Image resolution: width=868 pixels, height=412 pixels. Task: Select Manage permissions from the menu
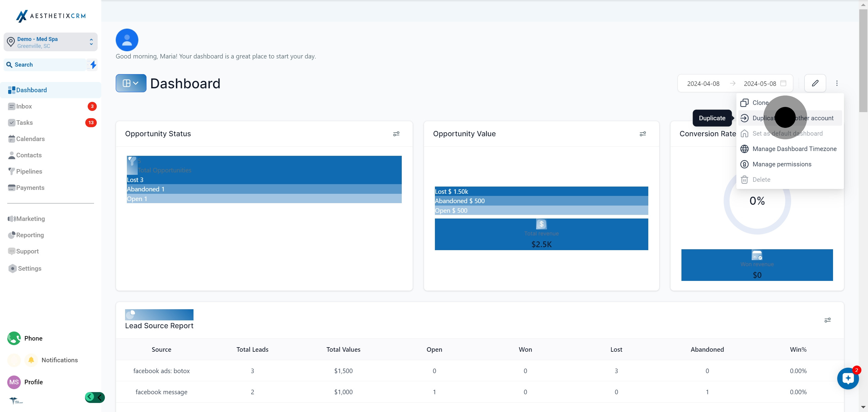782,164
